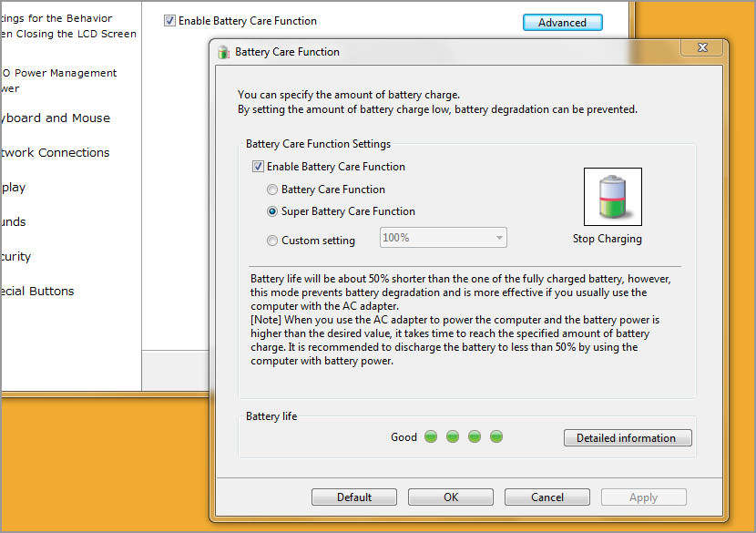
Task: Click the first green battery life indicator
Action: 430,436
